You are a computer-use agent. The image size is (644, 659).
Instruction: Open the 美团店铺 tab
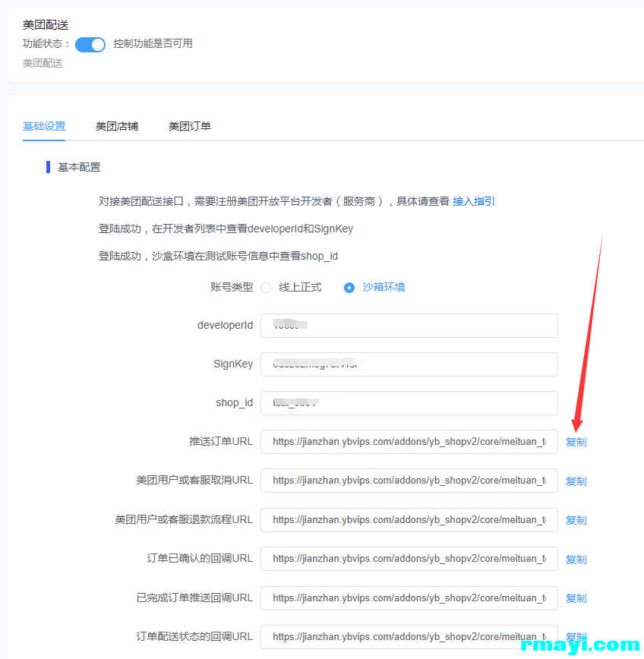[x=117, y=126]
